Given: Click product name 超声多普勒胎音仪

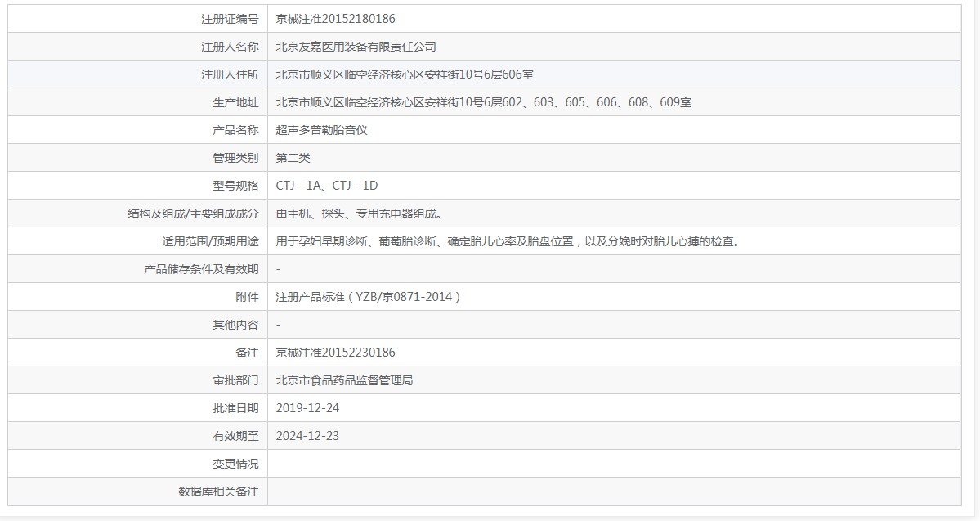Looking at the screenshot, I should click(321, 130).
